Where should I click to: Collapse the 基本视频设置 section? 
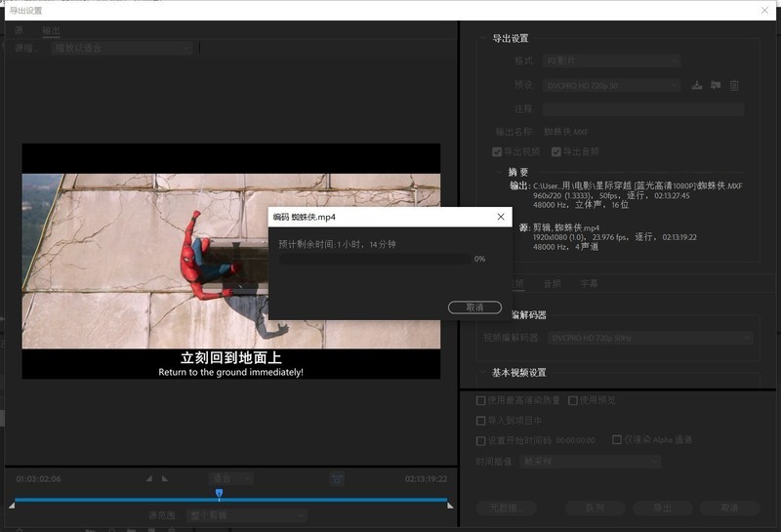(x=482, y=372)
